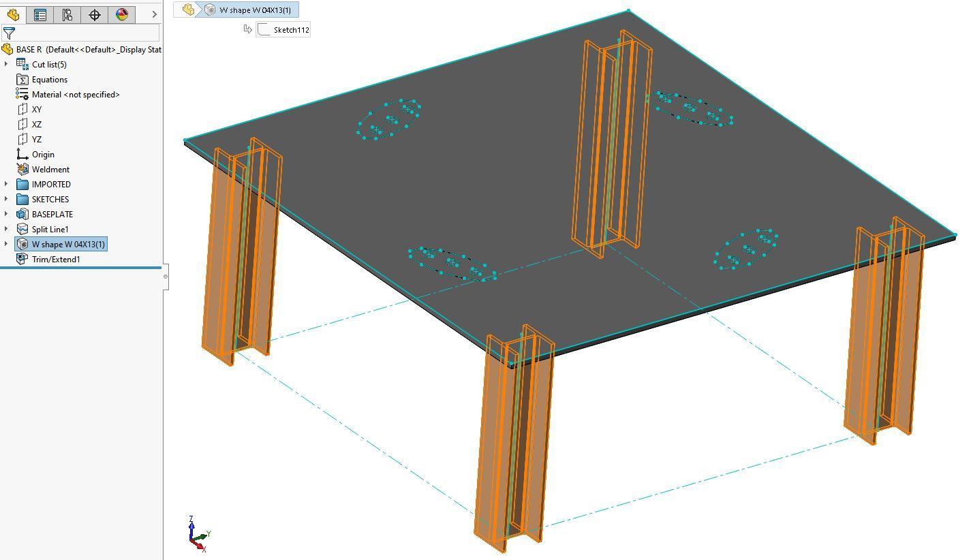Open the FeatureManager design tree tab
The image size is (971, 560).
13,14
